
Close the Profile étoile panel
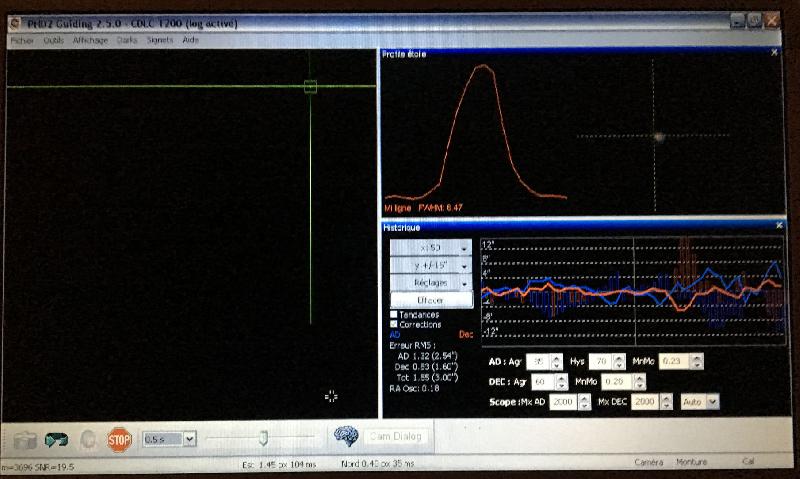[x=774, y=53]
